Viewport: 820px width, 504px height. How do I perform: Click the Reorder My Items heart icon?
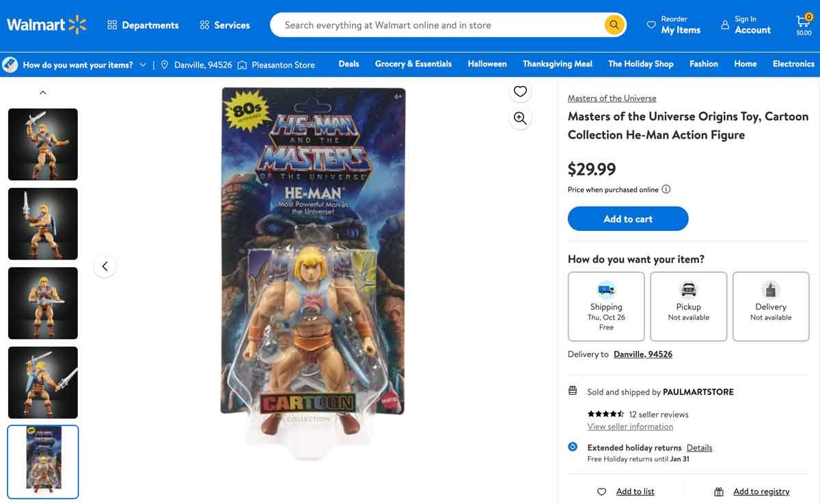pos(651,25)
